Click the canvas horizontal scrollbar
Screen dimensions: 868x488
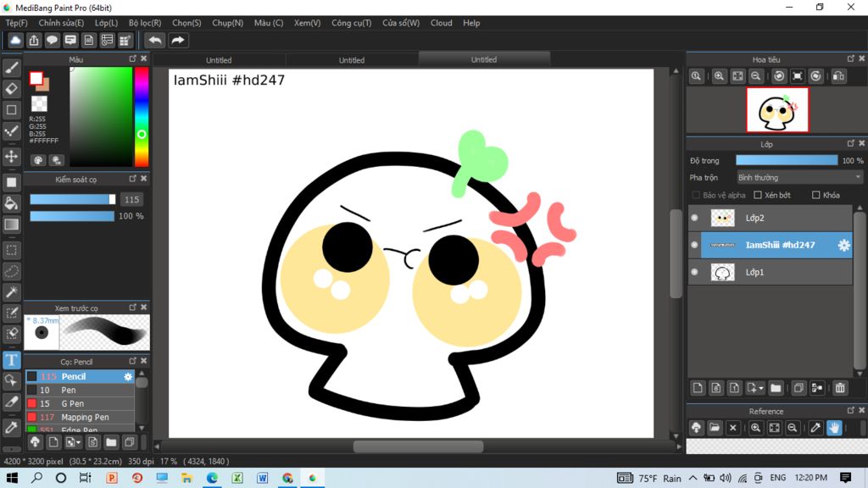(x=418, y=446)
